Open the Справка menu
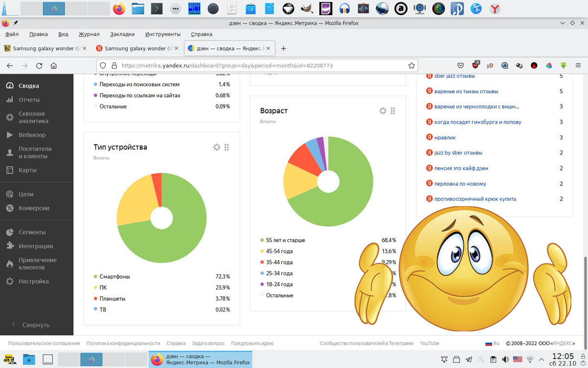The width and height of the screenshot is (588, 368). click(201, 34)
